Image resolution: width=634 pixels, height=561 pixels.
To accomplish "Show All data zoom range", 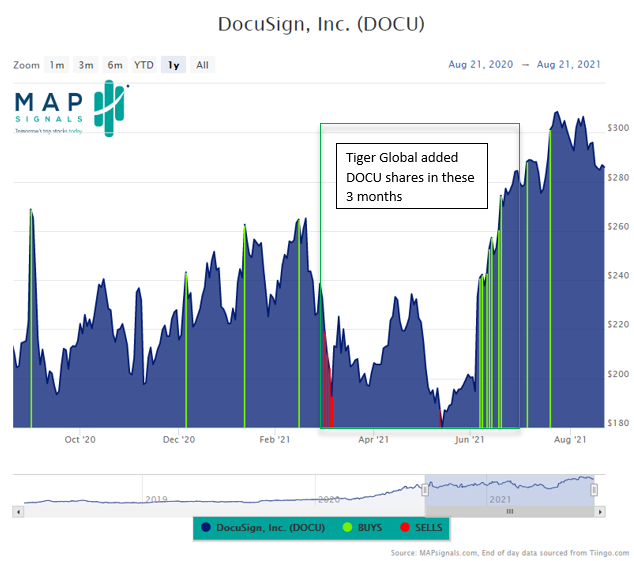I will pos(203,65).
